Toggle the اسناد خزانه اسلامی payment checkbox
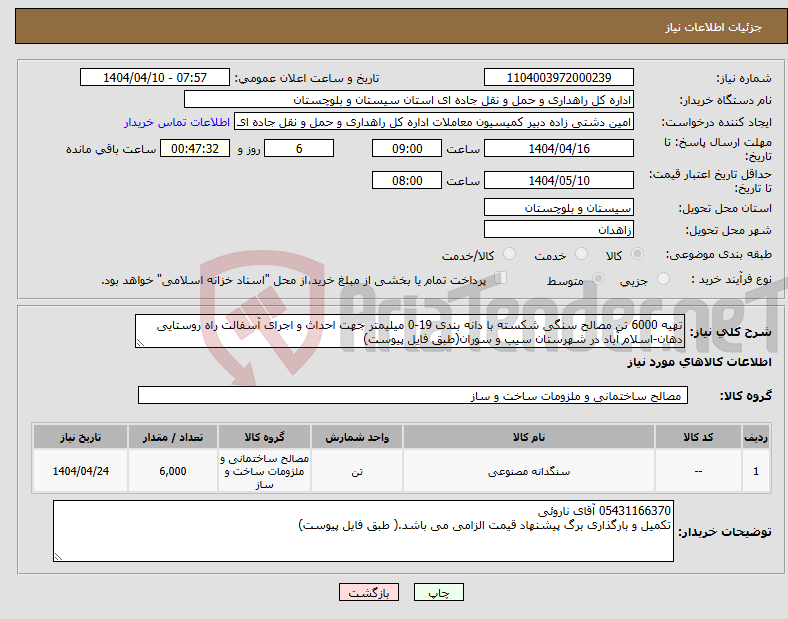The width and height of the screenshot is (788, 619). [500, 277]
